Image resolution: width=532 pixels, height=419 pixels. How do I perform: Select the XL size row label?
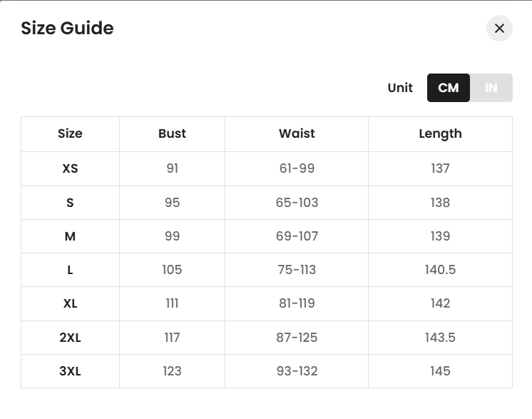[x=70, y=303]
